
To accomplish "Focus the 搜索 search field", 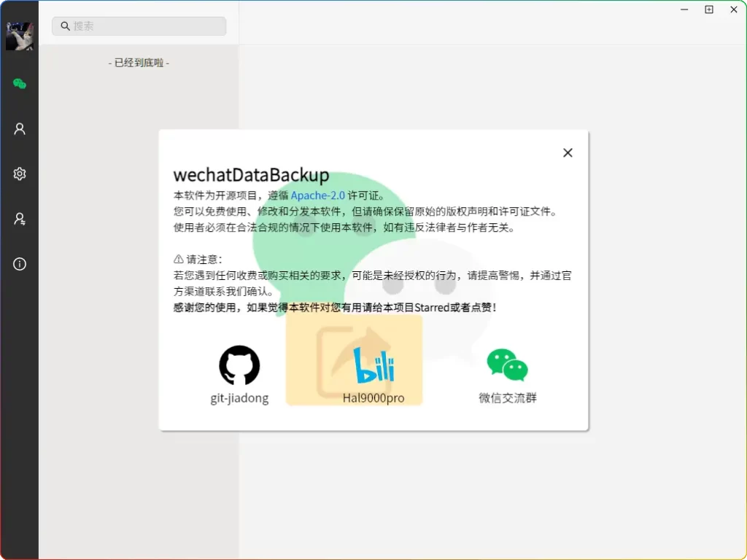I will [139, 26].
